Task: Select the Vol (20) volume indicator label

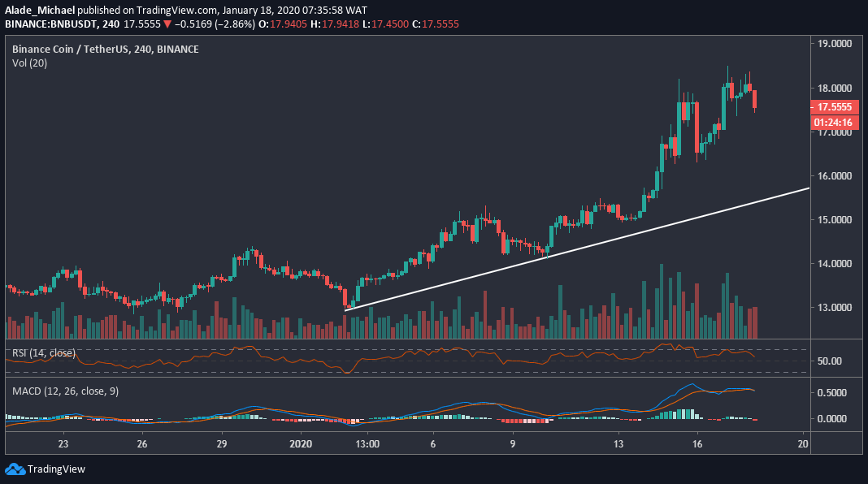Action: (x=28, y=63)
